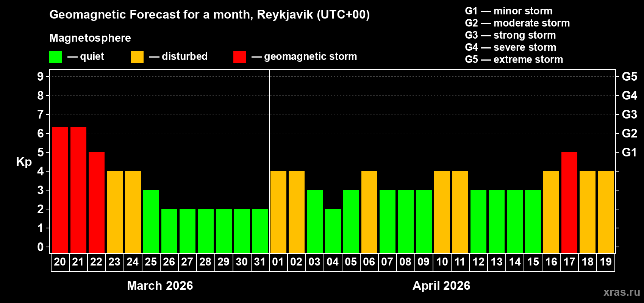Click date label 18 on the axis
Image resolution: width=644 pixels, height=303 pixels.
[x=588, y=262]
